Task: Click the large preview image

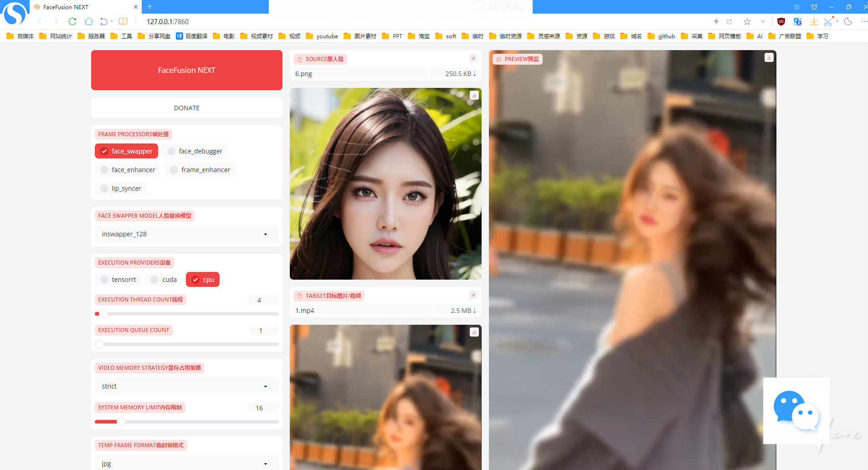Action: (x=632, y=260)
